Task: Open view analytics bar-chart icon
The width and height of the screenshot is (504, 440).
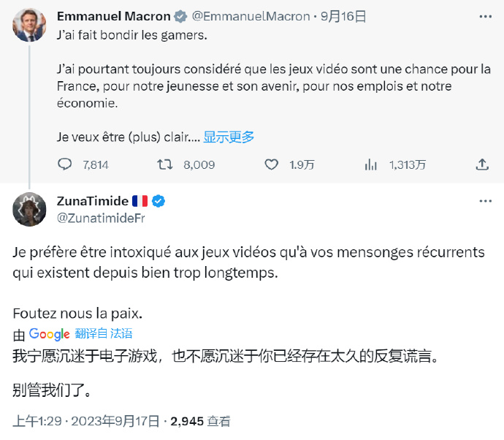Action: 371,164
